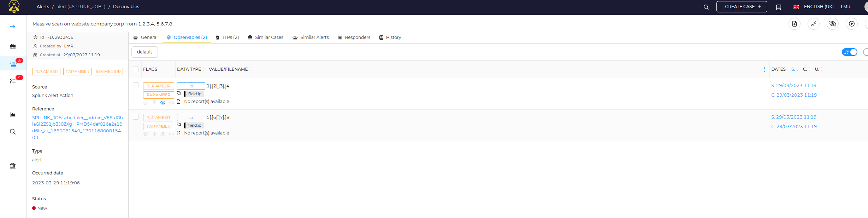868x218 pixels.
Task: Click the tags icon in the 1[.]2[.]3[.]4 row
Action: coord(179,93)
